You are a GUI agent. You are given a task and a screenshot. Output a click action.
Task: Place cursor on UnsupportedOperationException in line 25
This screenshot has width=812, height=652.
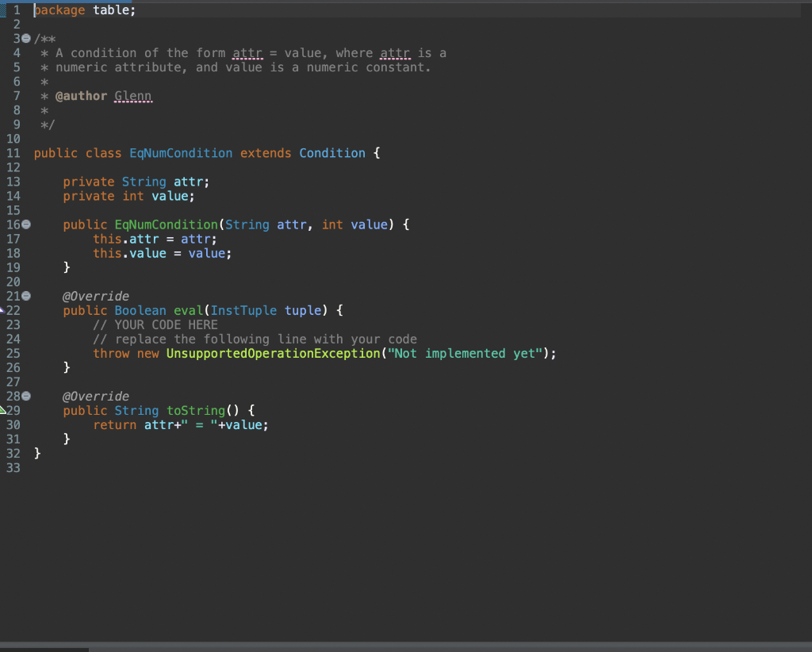pyautogui.click(x=274, y=354)
